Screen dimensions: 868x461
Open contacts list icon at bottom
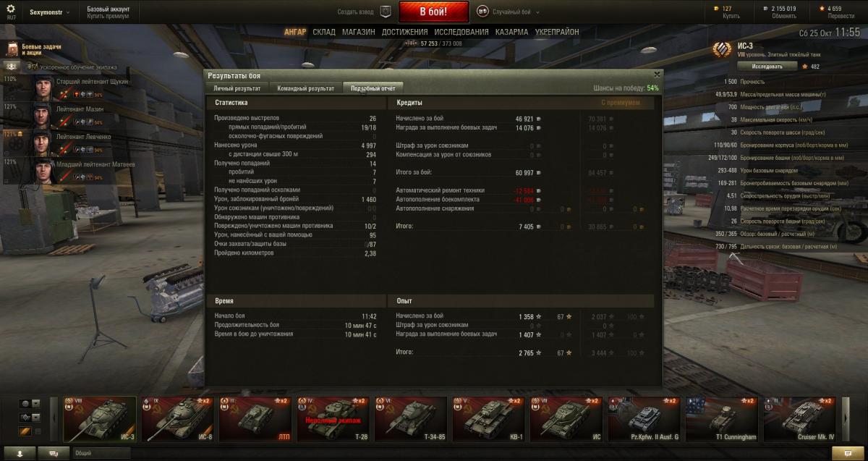pos(20,453)
